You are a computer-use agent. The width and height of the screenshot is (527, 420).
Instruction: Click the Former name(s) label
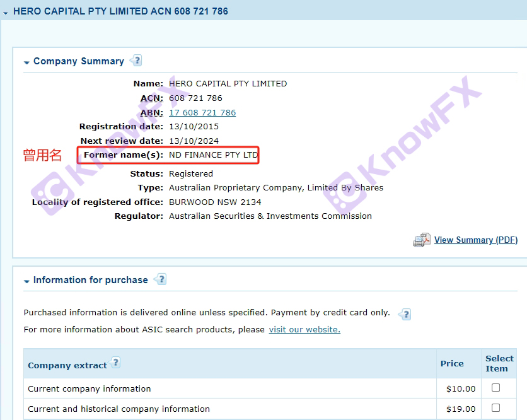[x=124, y=155]
